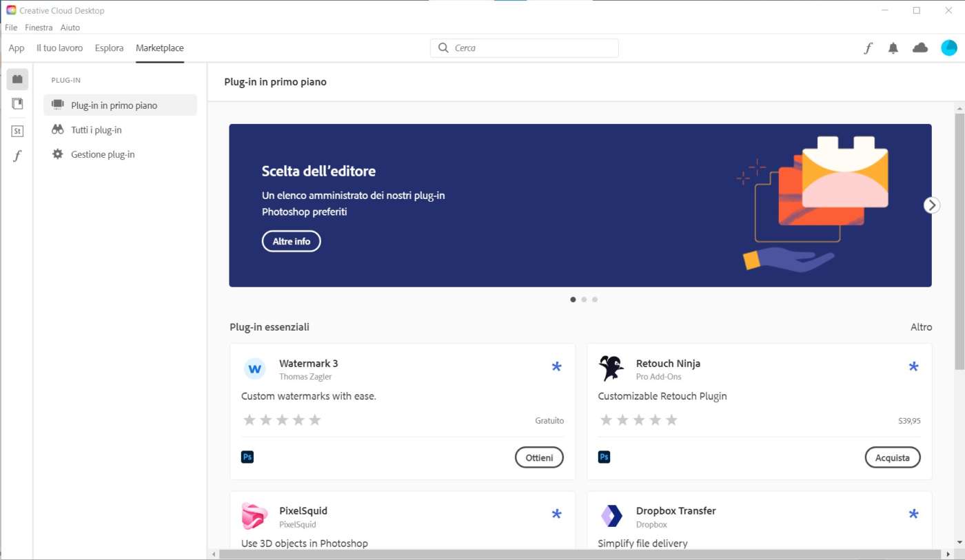
Task: Click the Creative Cloud app logo in title bar
Action: click(x=11, y=10)
